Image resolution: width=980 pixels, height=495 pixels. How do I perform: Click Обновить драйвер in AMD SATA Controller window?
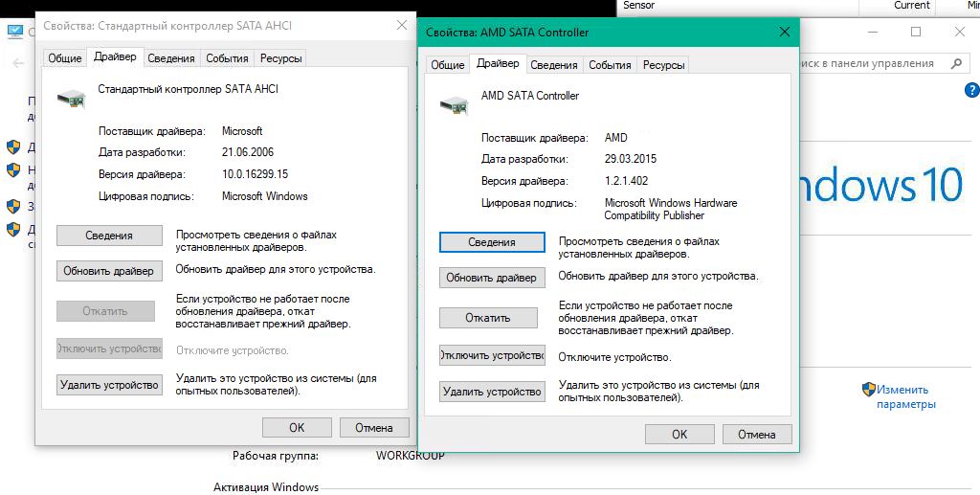click(x=492, y=278)
